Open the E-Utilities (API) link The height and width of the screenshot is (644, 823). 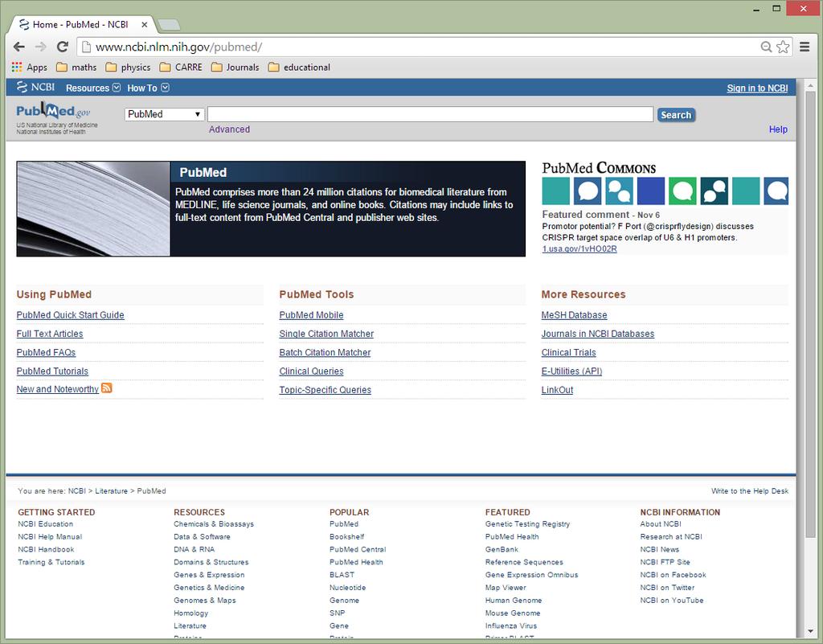(571, 371)
